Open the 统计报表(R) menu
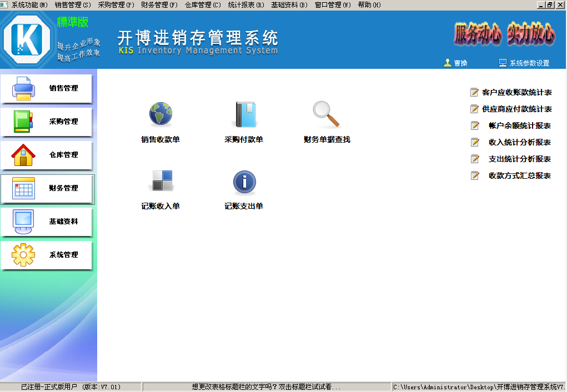The width and height of the screenshot is (567, 392). click(x=246, y=4)
